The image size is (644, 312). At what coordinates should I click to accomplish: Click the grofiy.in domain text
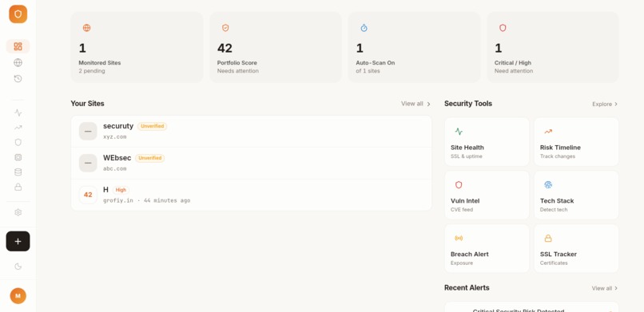click(x=118, y=200)
